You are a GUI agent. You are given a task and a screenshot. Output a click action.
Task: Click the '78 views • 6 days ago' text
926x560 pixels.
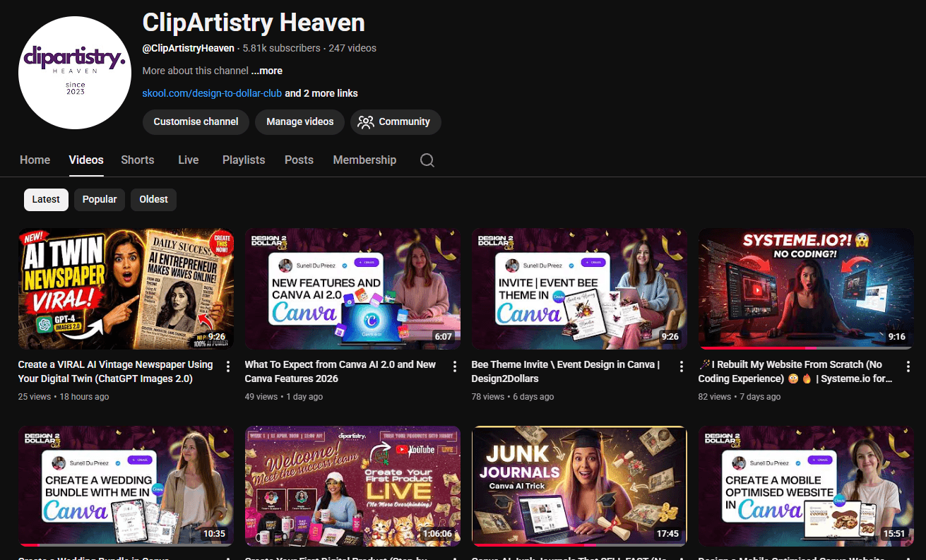coord(513,397)
